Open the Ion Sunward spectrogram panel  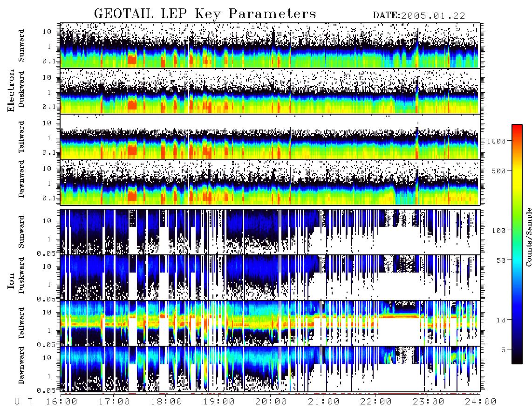270,232
